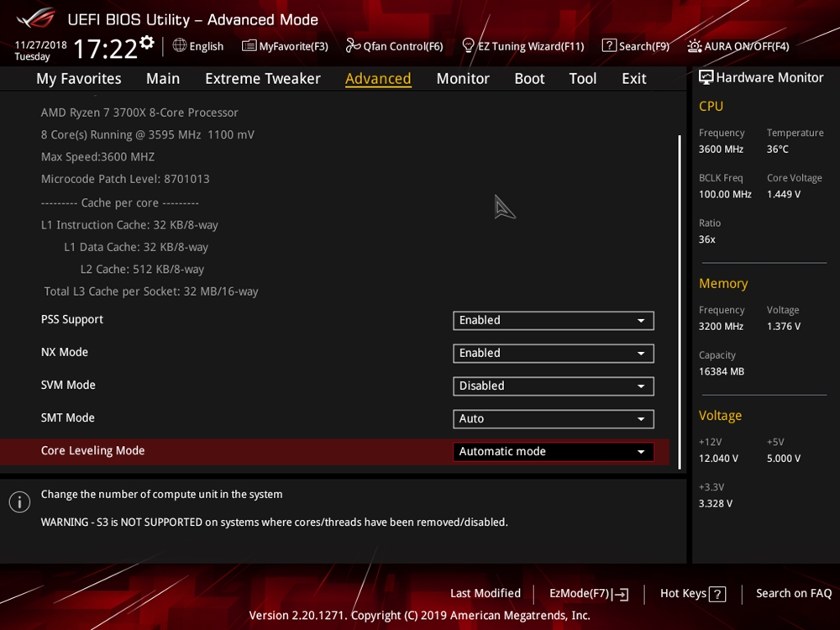The height and width of the screenshot is (630, 840).
Task: Switch to Main tab
Action: [163, 79]
